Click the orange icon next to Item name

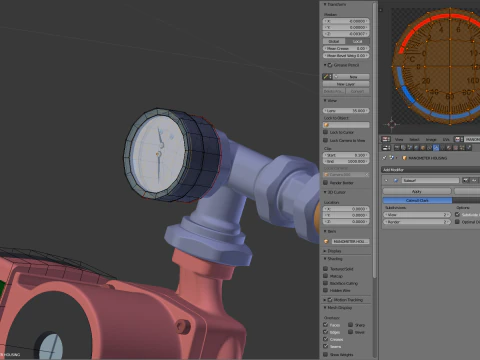point(327,241)
